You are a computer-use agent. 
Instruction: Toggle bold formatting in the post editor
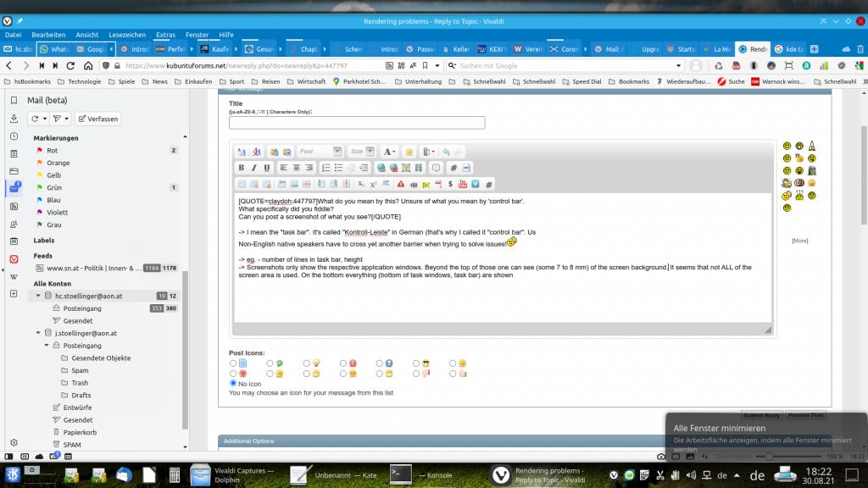(242, 168)
